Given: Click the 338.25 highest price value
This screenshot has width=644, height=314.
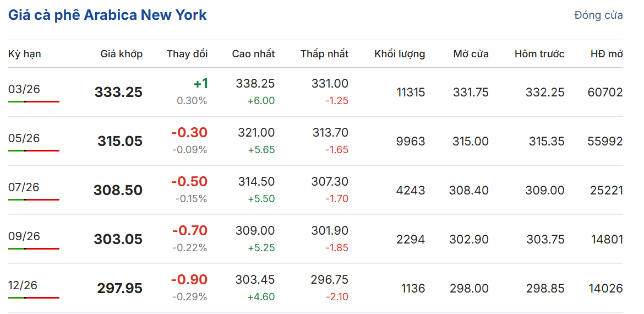Looking at the screenshot, I should point(255,84).
